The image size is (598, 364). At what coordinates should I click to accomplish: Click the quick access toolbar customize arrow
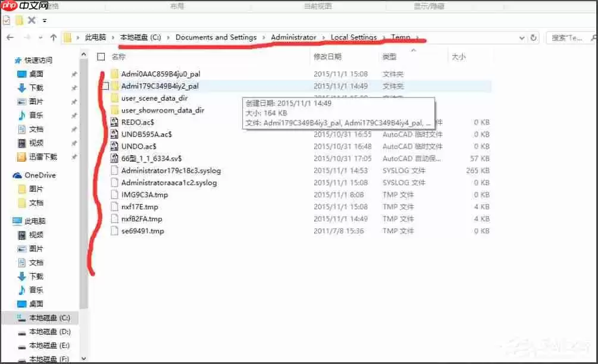[x=45, y=21]
